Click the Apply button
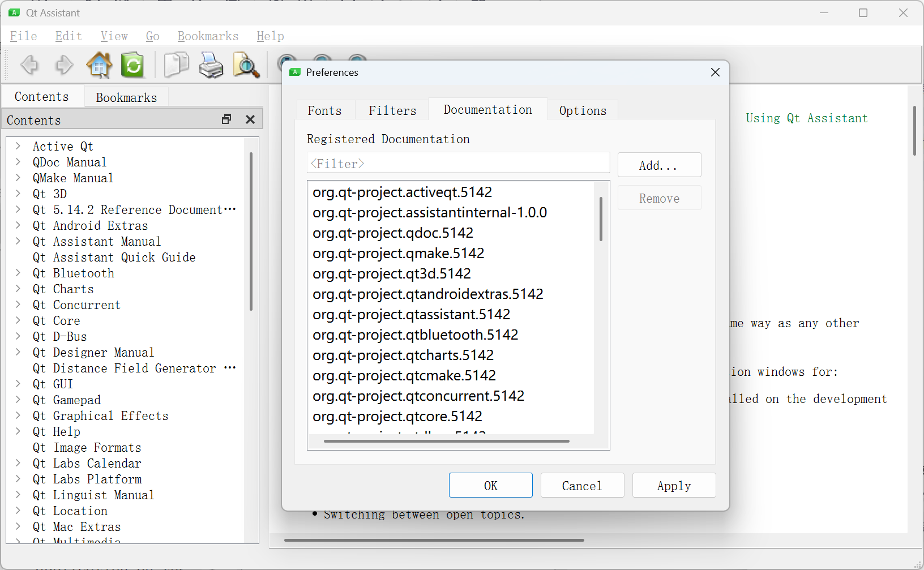This screenshot has width=924, height=570. coord(674,485)
